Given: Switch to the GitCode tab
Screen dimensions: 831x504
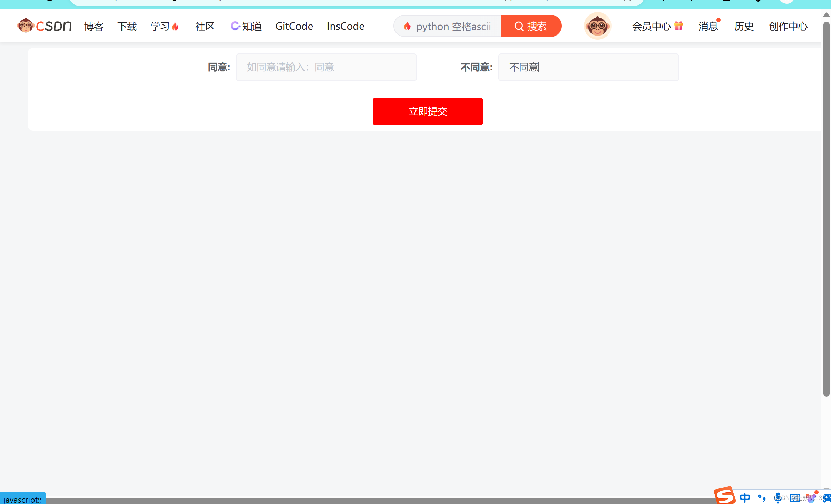Looking at the screenshot, I should point(294,26).
